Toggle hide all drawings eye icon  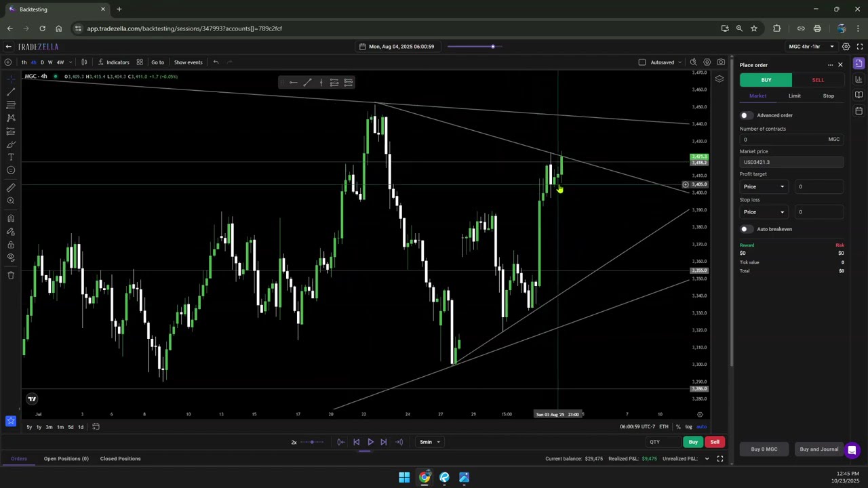click(11, 258)
